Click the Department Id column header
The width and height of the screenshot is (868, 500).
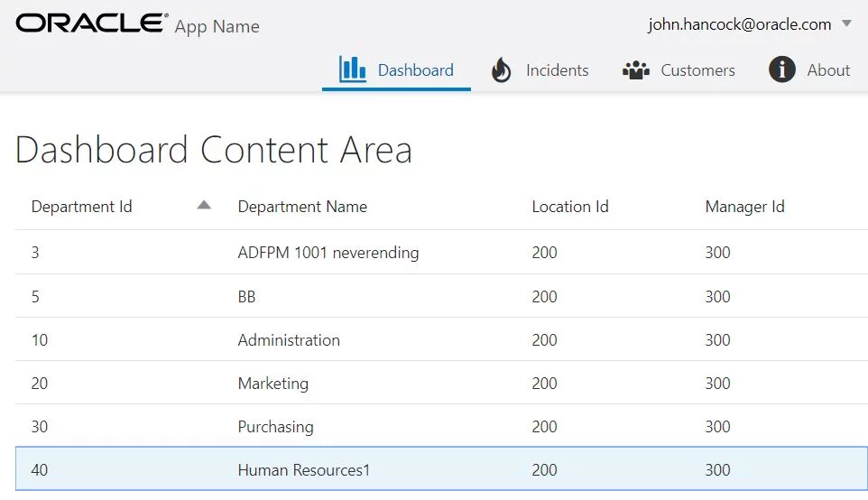tap(81, 207)
